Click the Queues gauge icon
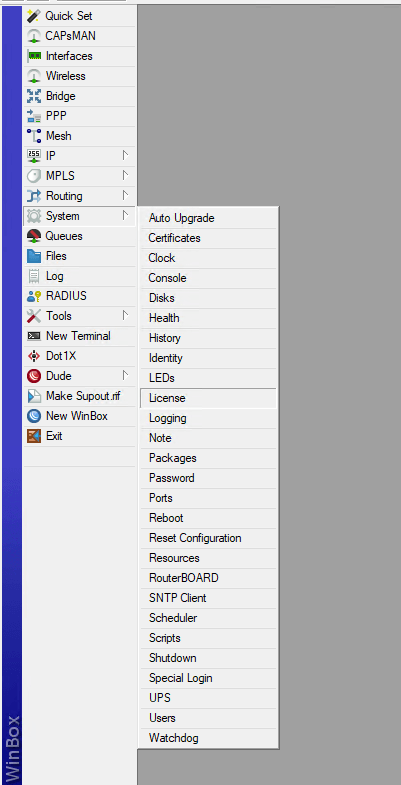This screenshot has width=401, height=785. pyautogui.click(x=34, y=236)
